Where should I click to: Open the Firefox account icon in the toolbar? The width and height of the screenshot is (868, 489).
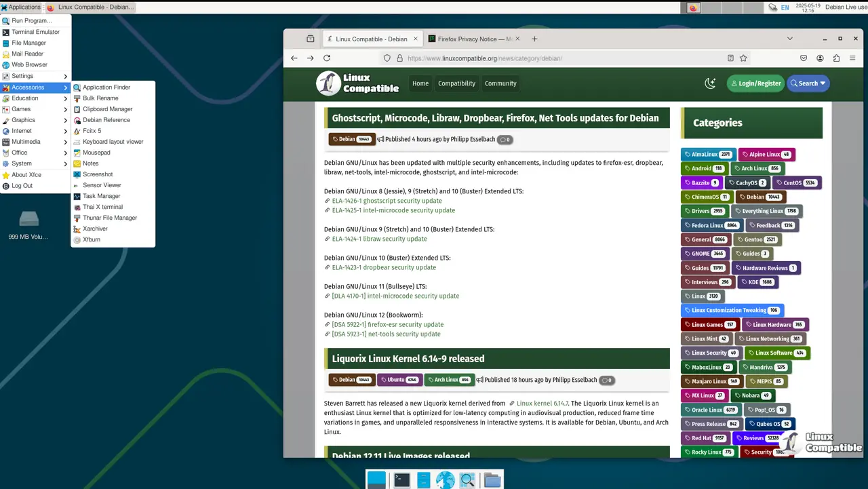pyautogui.click(x=820, y=58)
